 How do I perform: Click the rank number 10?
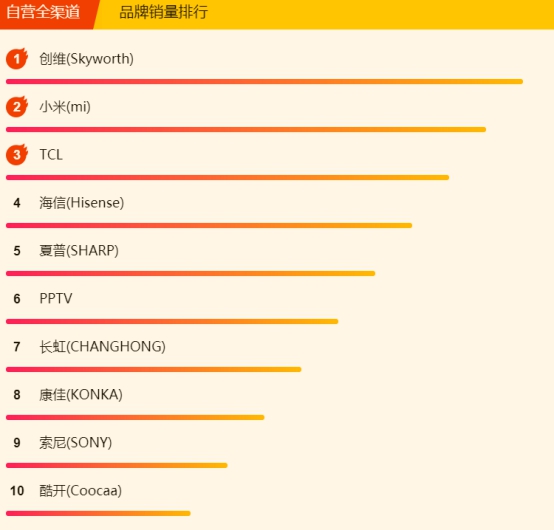(17, 491)
